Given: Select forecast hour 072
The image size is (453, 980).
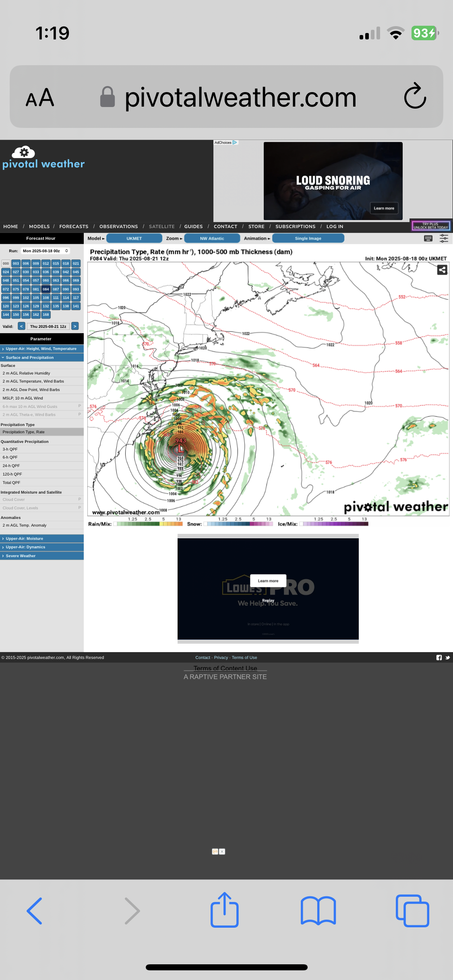Looking at the screenshot, I should 6,289.
